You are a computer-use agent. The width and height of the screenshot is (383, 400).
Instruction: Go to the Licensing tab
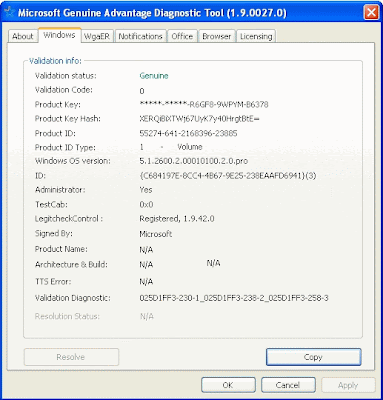click(256, 36)
